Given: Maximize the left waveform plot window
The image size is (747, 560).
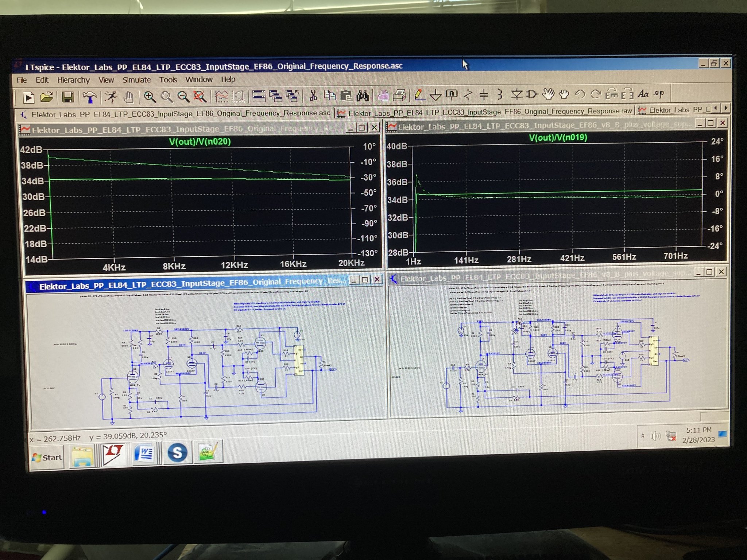Looking at the screenshot, I should point(362,127).
